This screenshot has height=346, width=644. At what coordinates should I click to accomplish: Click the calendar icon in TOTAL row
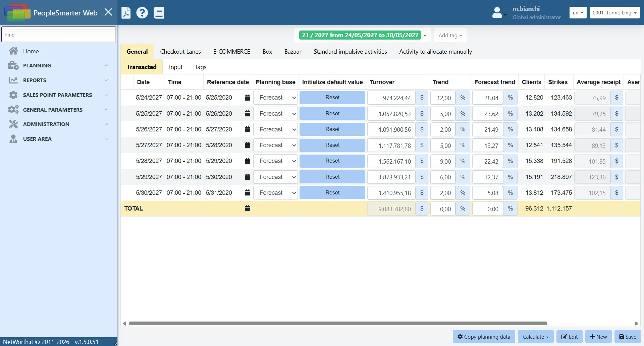[x=248, y=209]
